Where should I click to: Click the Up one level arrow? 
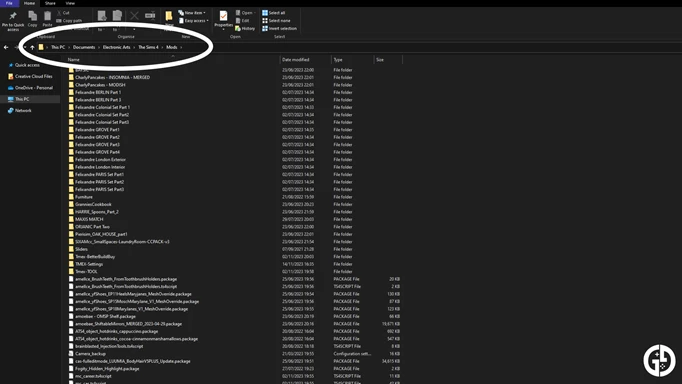point(32,47)
